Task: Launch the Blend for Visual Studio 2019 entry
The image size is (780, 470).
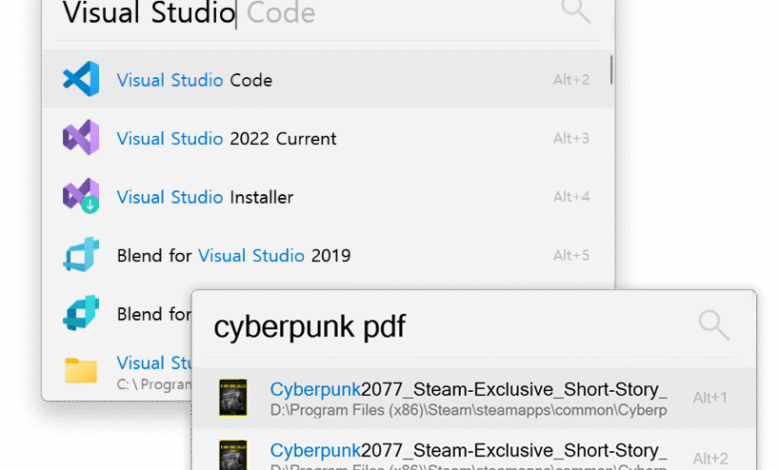Action: tap(233, 256)
